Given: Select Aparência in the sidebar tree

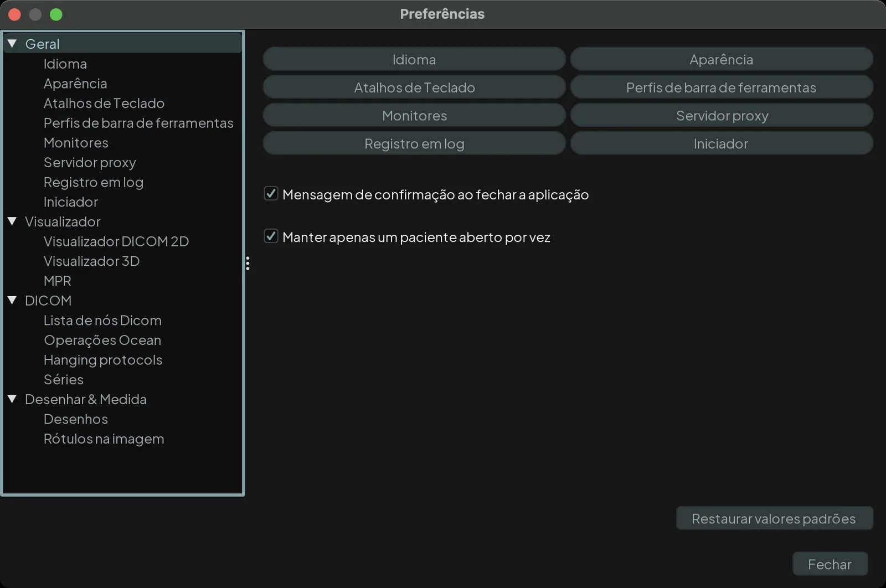Looking at the screenshot, I should [75, 83].
